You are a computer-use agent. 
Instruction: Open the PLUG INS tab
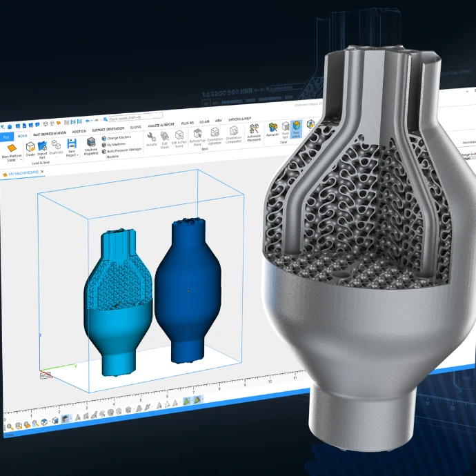[x=188, y=123]
